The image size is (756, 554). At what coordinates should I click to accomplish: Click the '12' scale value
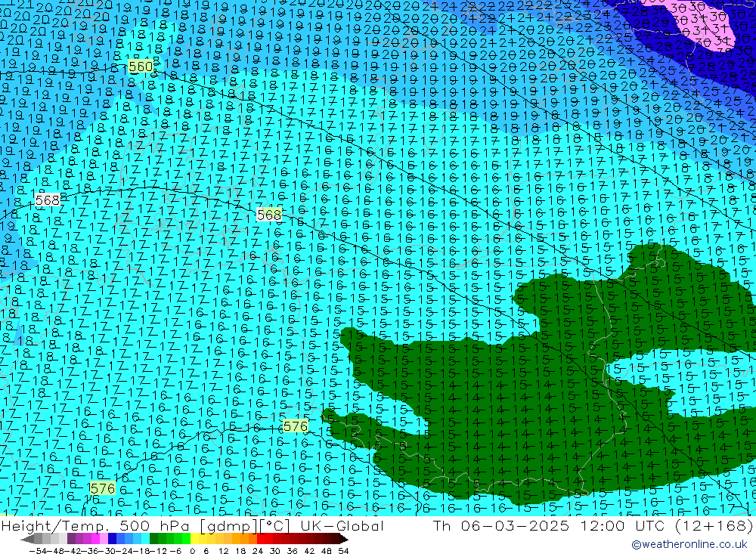[x=224, y=551]
